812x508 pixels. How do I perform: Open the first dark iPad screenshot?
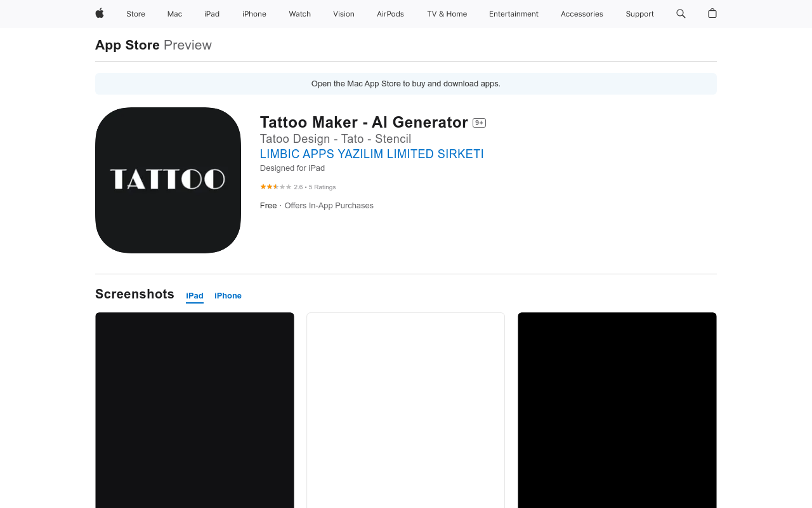pos(195,410)
